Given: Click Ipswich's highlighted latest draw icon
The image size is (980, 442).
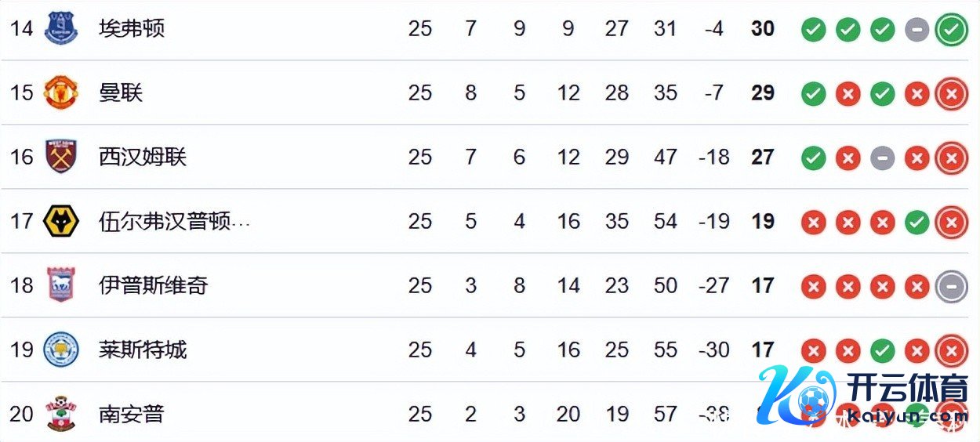Looking at the screenshot, I should (951, 287).
